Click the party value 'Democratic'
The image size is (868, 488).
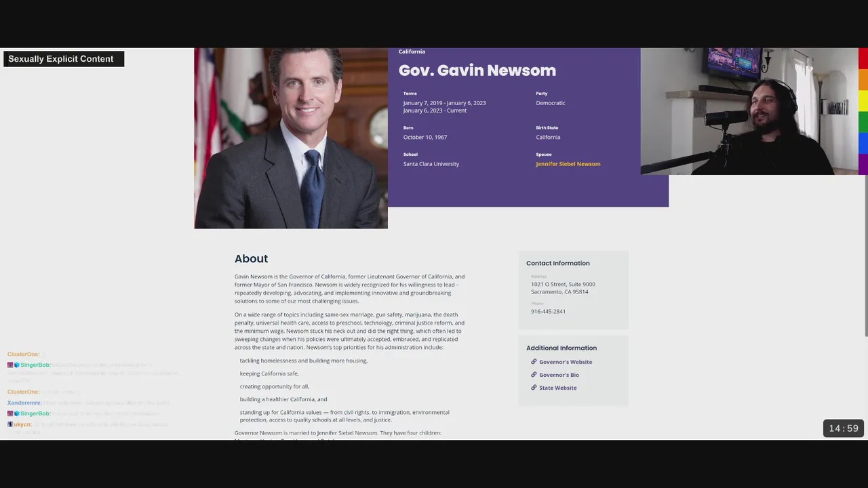coord(551,103)
